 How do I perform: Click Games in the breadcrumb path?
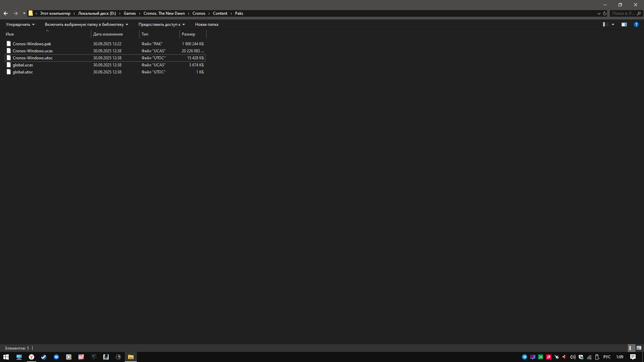tap(129, 13)
